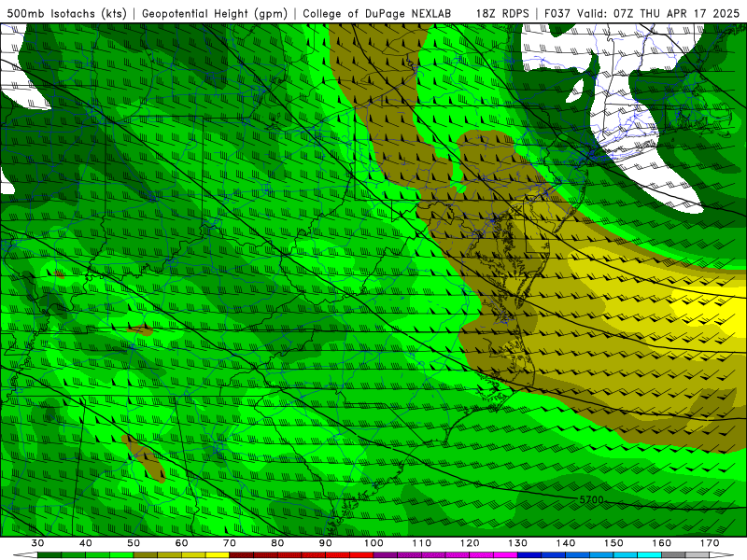Click the legend value 30

37,543
